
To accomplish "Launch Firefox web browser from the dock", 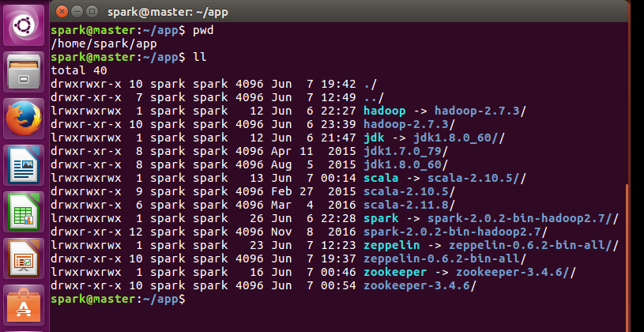I will 24,119.
